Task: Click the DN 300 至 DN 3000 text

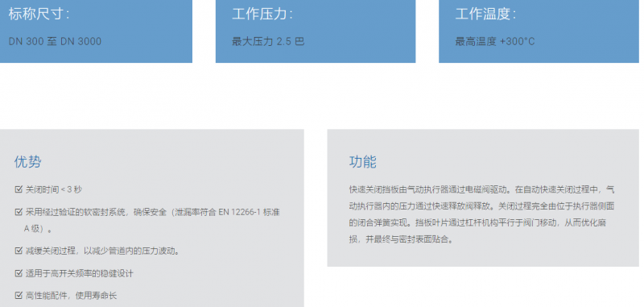Action: coord(55,42)
